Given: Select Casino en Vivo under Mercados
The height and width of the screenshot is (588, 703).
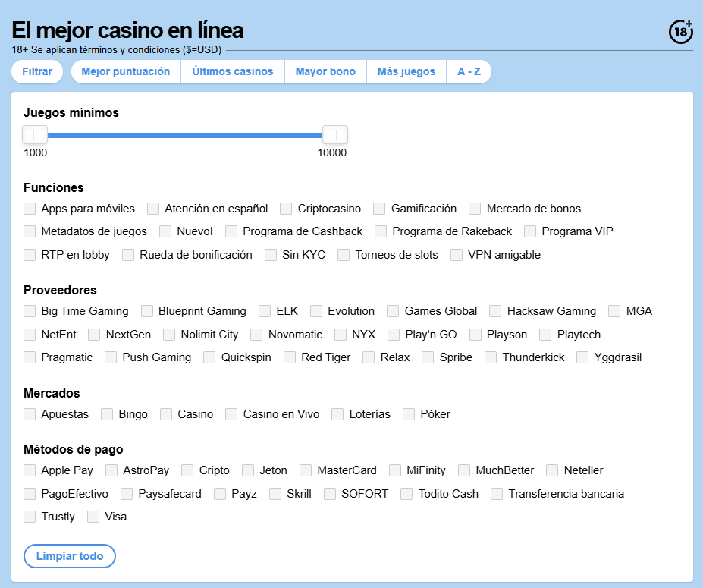Looking at the screenshot, I should click(231, 414).
